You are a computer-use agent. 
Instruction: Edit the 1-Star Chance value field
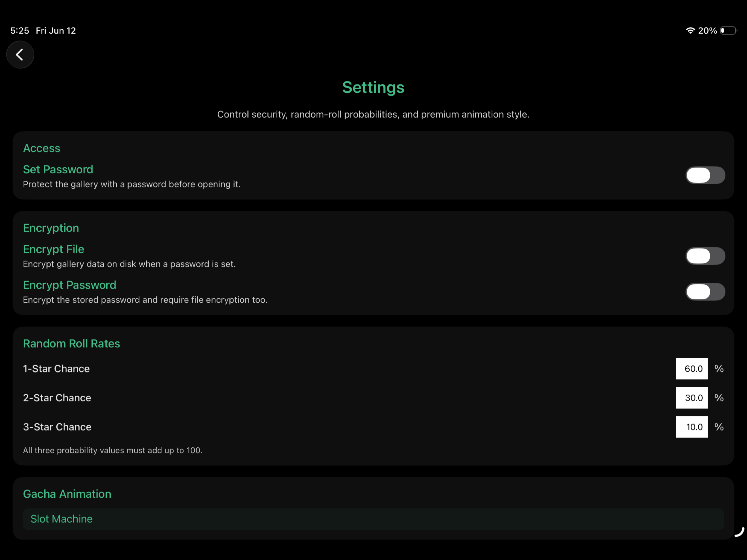691,369
